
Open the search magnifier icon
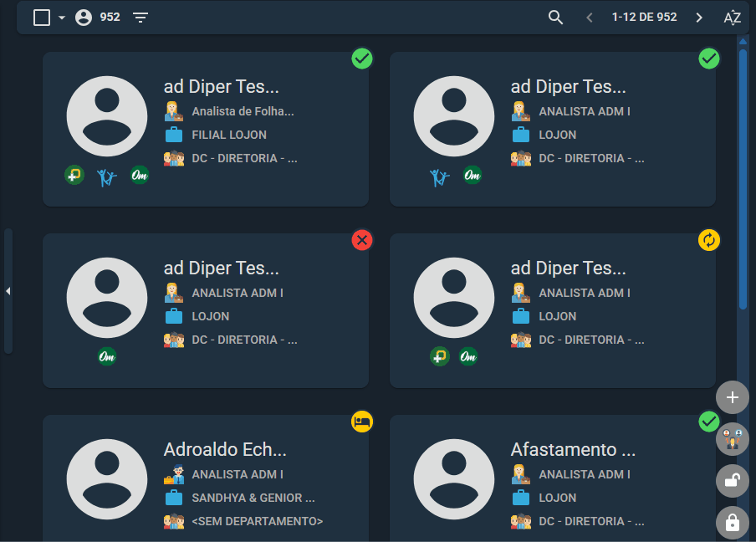(555, 18)
